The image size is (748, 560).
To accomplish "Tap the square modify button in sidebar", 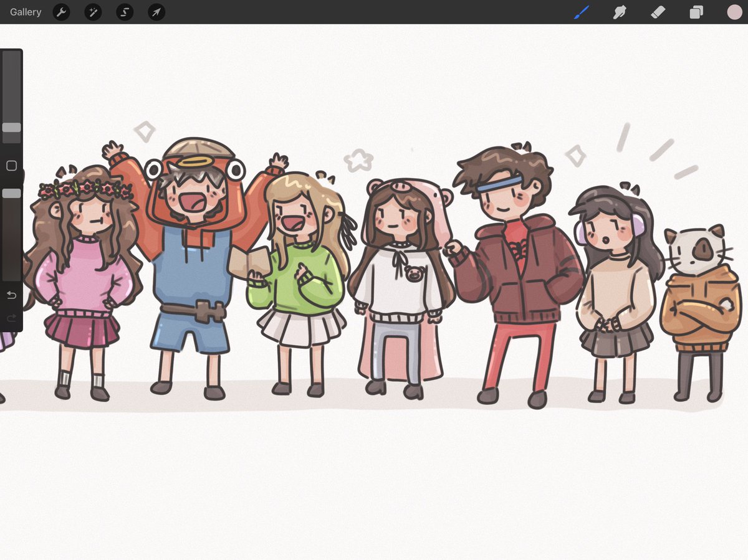I will point(11,166).
